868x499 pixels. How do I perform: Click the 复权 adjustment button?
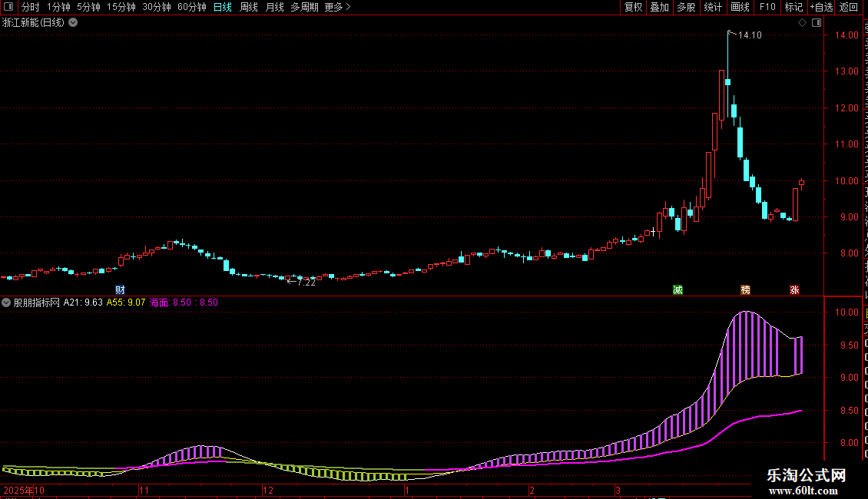(x=633, y=7)
